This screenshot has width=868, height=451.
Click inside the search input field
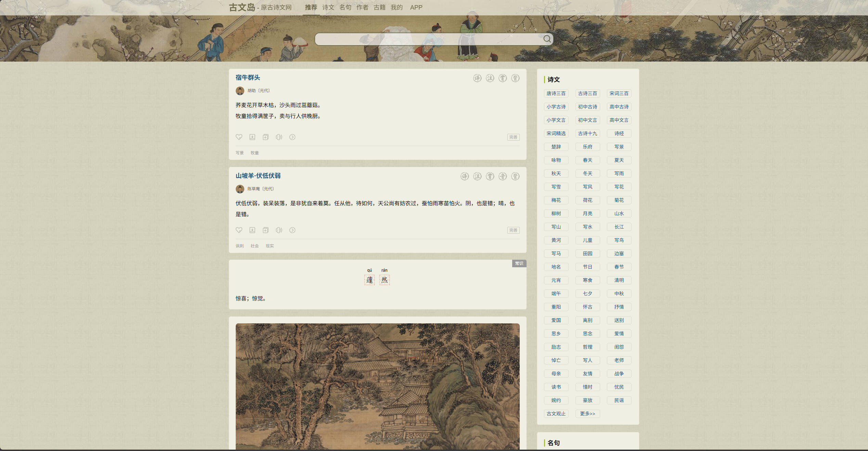(x=428, y=39)
